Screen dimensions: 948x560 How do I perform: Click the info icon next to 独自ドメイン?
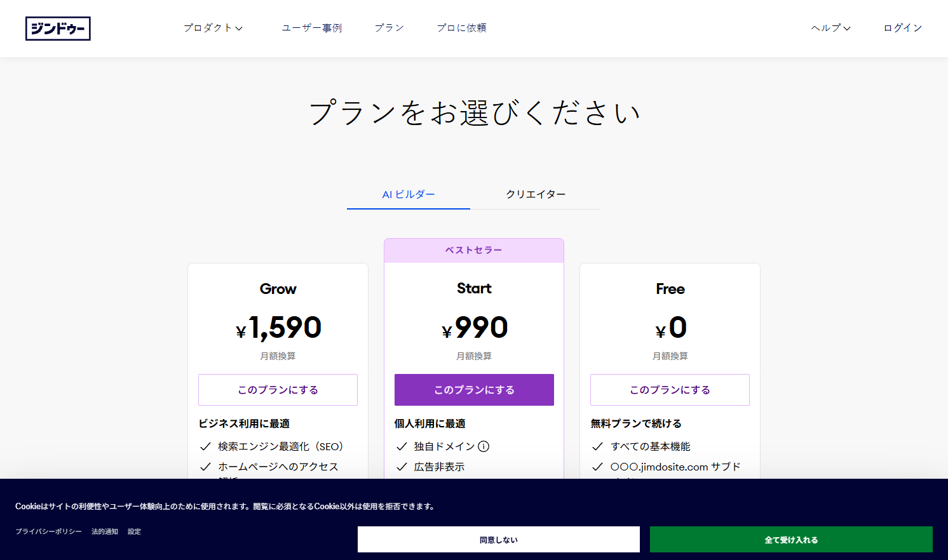click(484, 446)
